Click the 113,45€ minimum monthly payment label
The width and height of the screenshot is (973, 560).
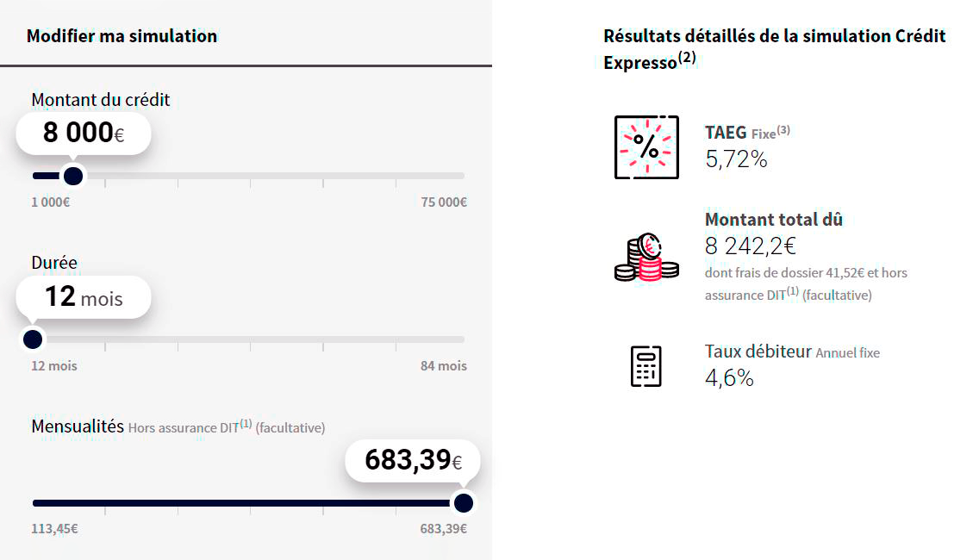click(x=54, y=529)
